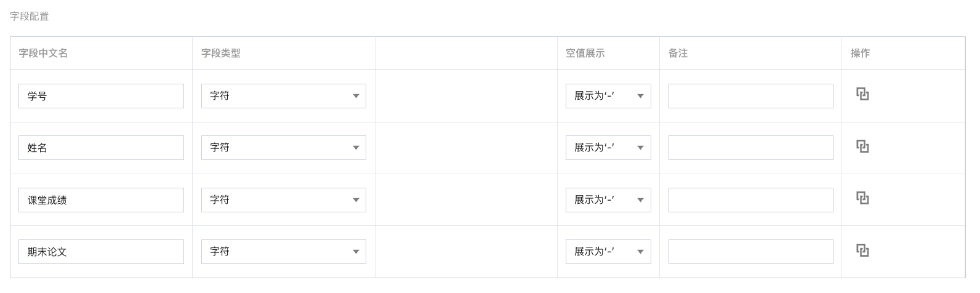Click the 备注 input in 姓名 row
This screenshot has width=980, height=293.
coord(751,148)
